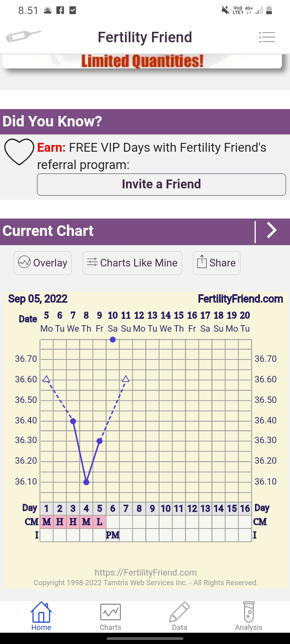Go to the Home tab
Screen dimensions: 290x644
[x=41, y=616]
